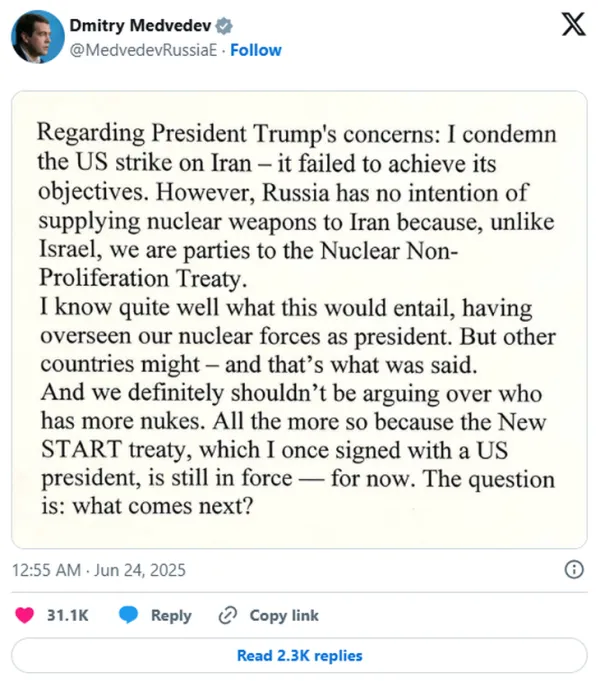Click the 'Regarding President Trump's concerns' line
This screenshot has width=600, height=681.
tap(238, 133)
